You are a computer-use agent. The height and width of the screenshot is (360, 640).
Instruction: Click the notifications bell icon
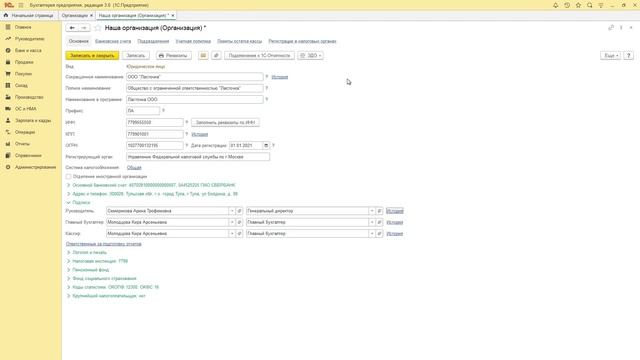(556, 5)
